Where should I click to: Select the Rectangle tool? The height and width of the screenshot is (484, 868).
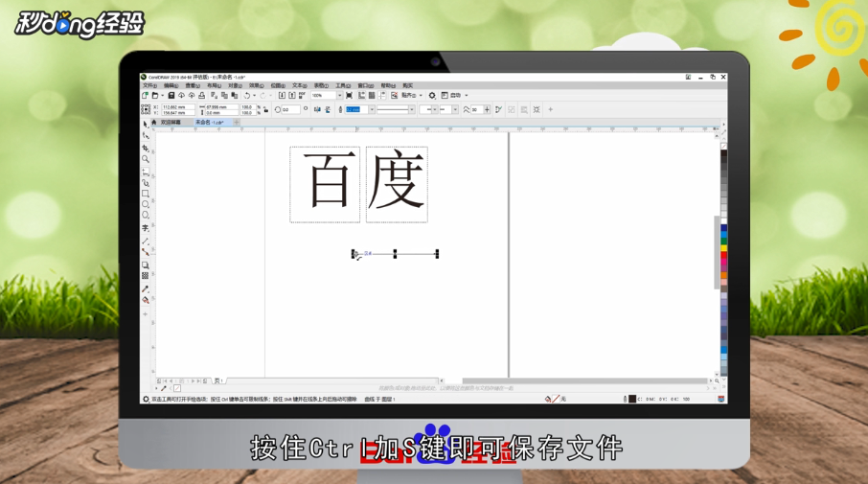(146, 194)
